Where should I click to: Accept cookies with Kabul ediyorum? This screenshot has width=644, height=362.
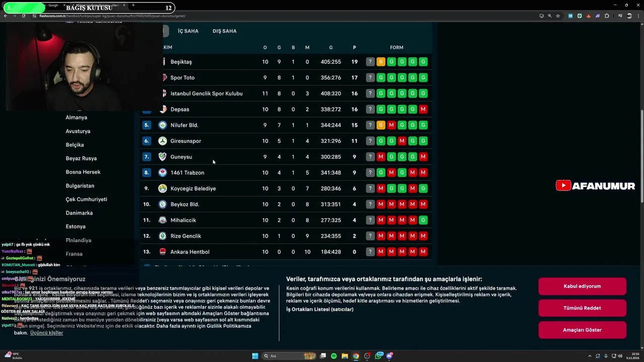(582, 286)
